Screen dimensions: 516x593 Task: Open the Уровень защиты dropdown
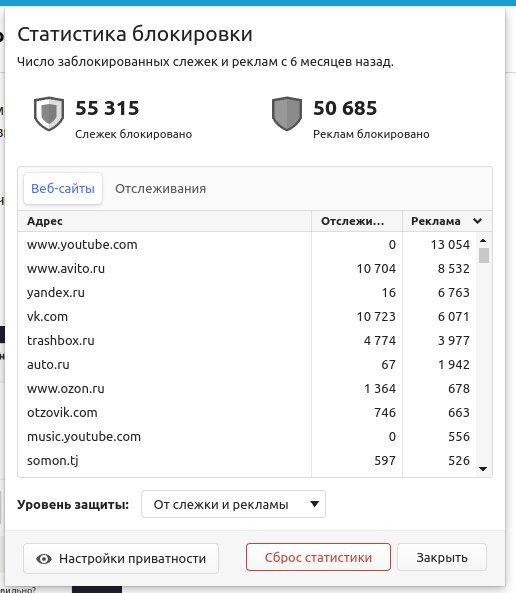point(233,504)
